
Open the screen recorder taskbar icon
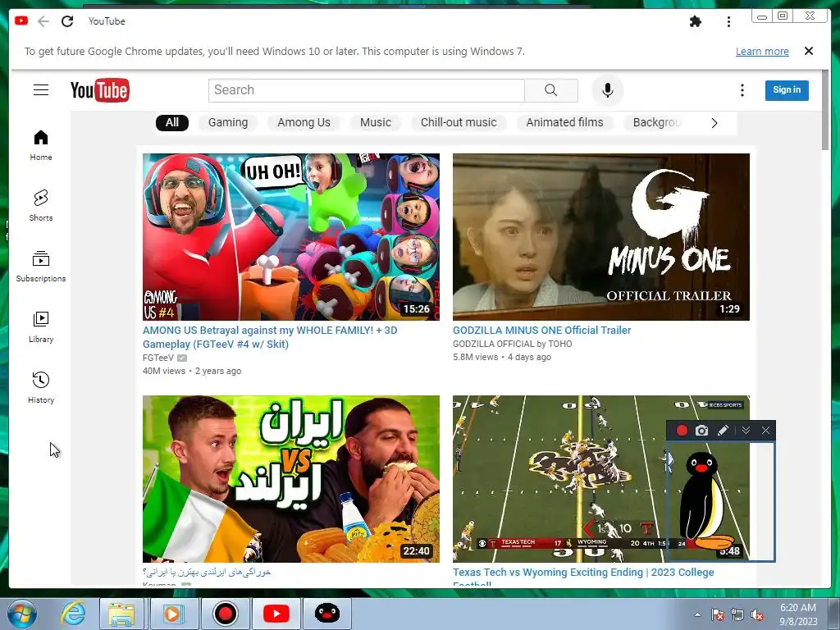click(226, 614)
